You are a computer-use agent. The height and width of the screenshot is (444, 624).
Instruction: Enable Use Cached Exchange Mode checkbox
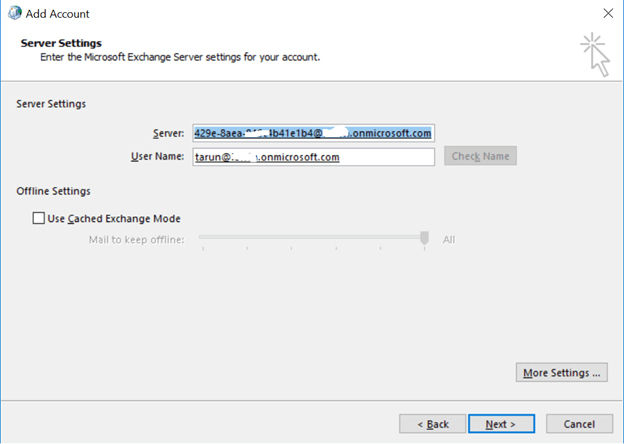click(39, 218)
